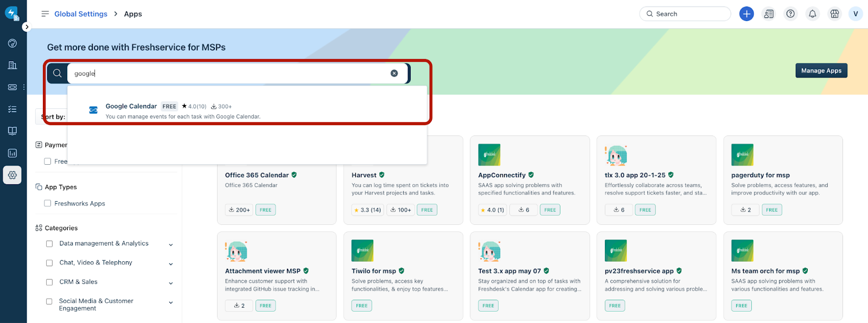Image resolution: width=868 pixels, height=323 pixels.
Task: Open the help question mark icon
Action: coord(790,14)
